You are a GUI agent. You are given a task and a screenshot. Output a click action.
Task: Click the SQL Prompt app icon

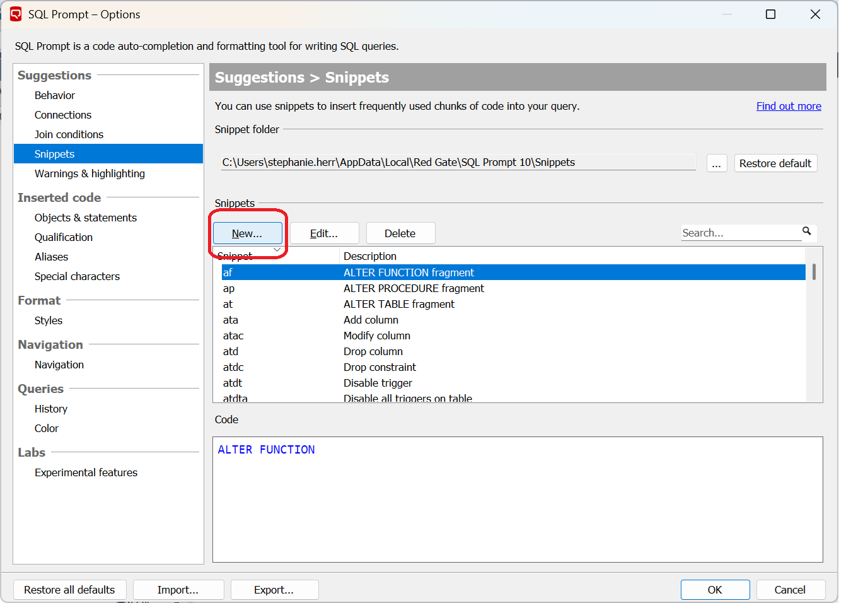point(16,14)
